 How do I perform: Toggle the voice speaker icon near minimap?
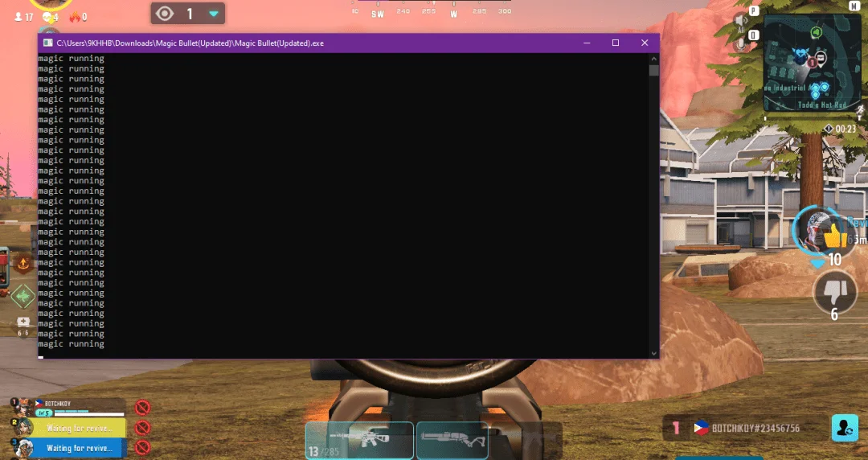741,21
